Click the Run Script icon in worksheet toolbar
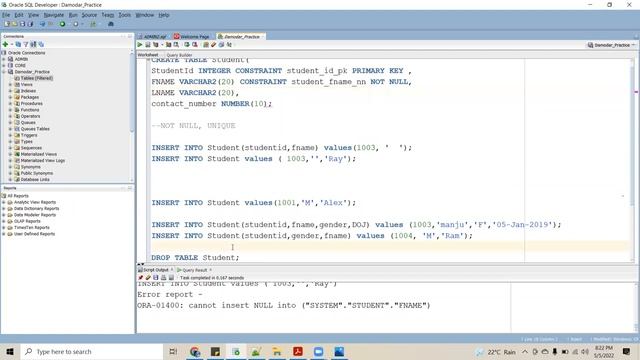The height and width of the screenshot is (360, 640). point(148,45)
